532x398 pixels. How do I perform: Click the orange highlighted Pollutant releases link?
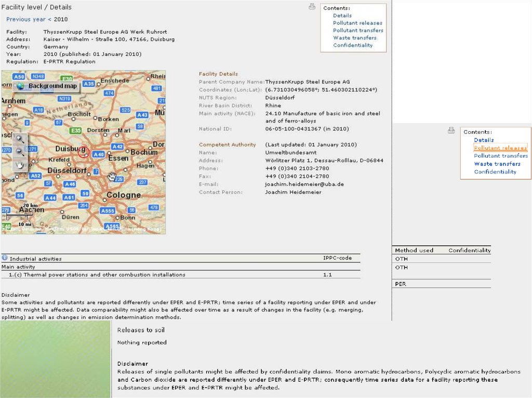[500, 148]
